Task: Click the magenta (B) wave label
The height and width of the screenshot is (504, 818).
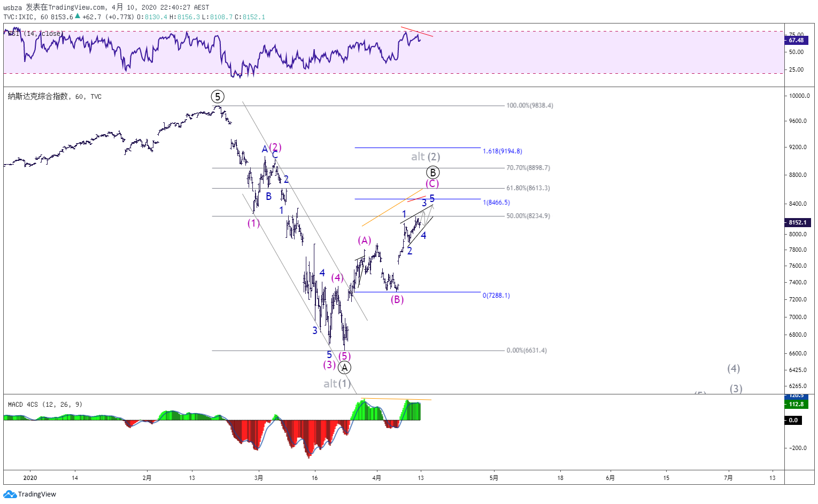Action: pyautogui.click(x=397, y=299)
